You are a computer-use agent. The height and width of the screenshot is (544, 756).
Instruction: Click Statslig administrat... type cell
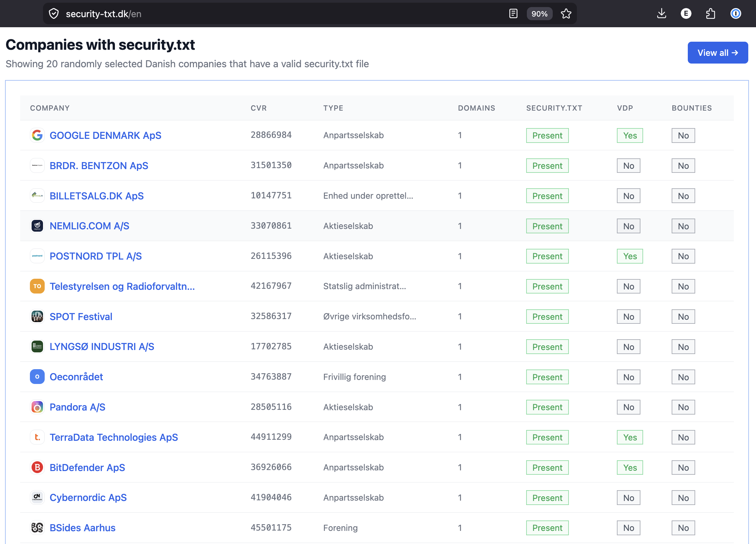point(365,286)
